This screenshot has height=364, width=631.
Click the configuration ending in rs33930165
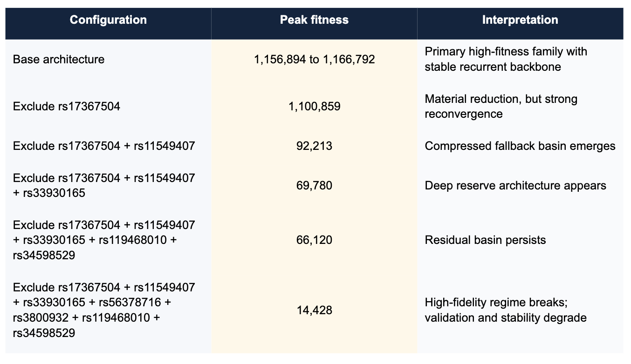click(x=104, y=185)
